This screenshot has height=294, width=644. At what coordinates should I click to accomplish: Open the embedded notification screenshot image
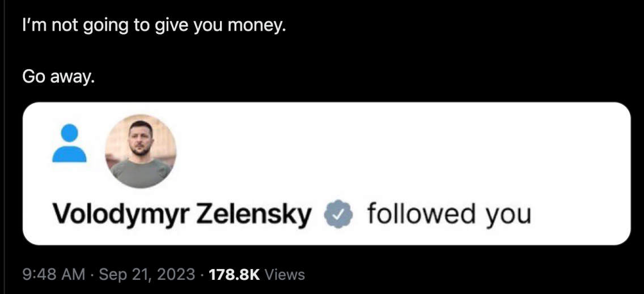[x=327, y=173]
